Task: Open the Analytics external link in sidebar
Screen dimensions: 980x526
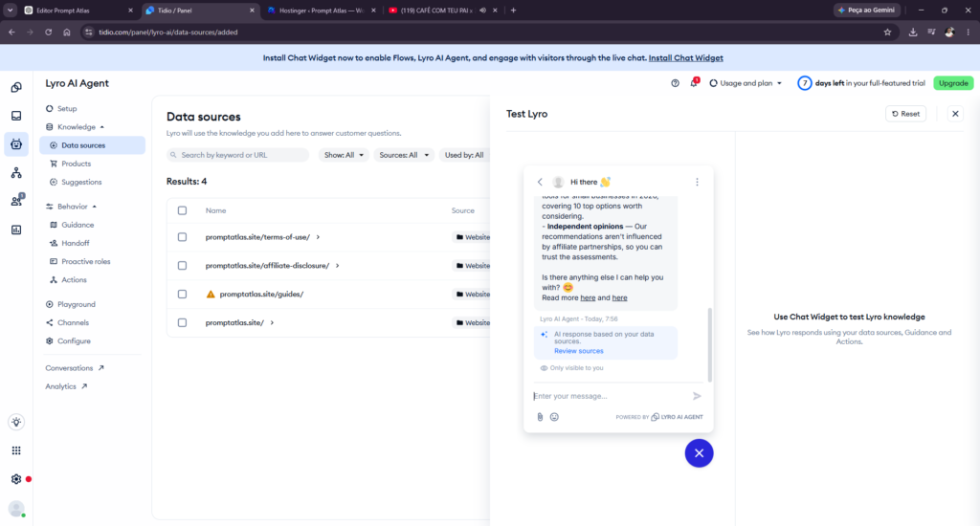Action: pyautogui.click(x=66, y=386)
